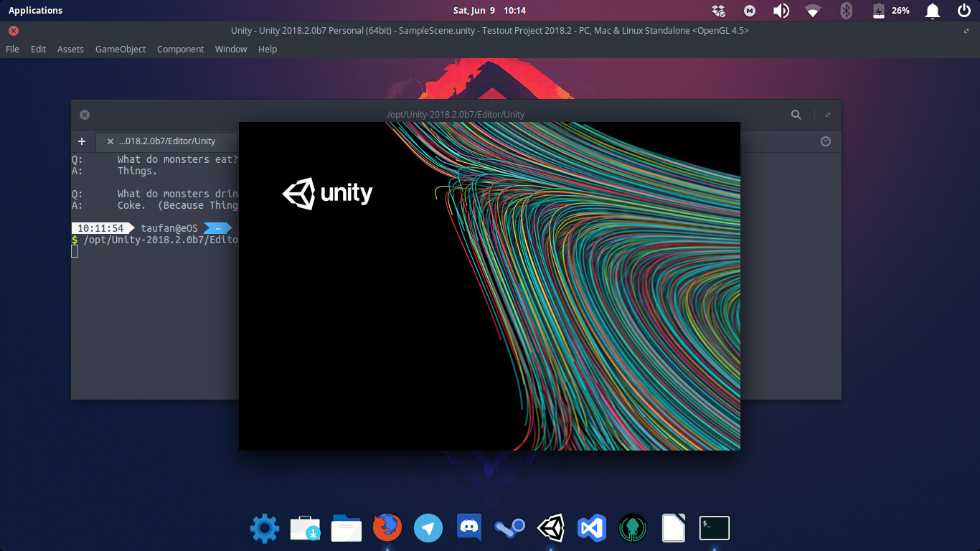The image size is (980, 551).
Task: Open Visual Studio Code from the dock
Action: [592, 528]
